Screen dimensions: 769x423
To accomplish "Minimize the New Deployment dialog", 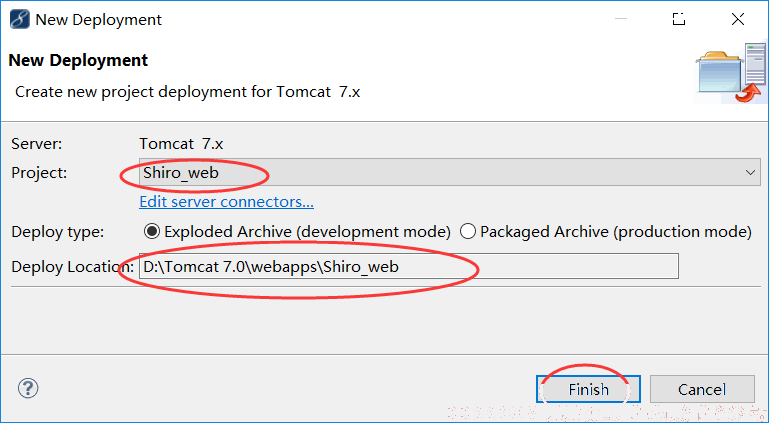I will click(621, 19).
